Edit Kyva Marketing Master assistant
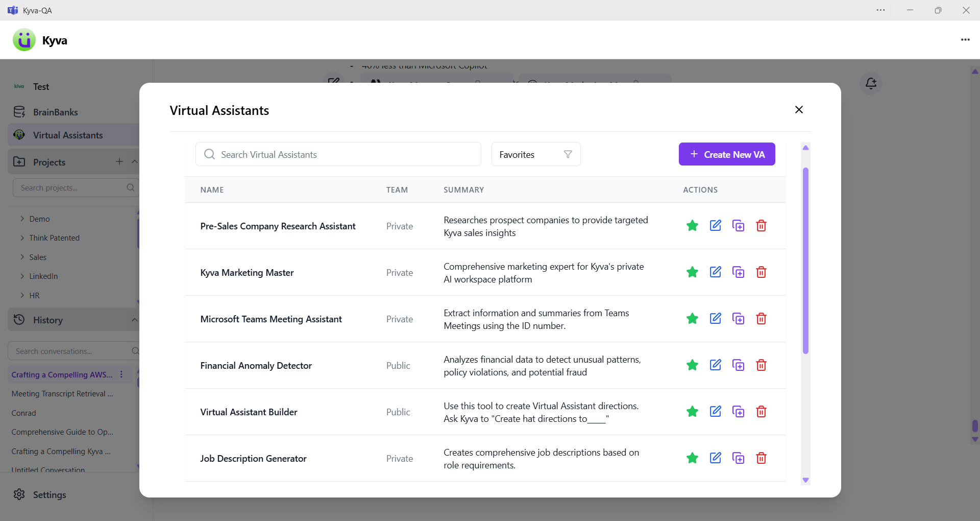980x521 pixels. (716, 272)
